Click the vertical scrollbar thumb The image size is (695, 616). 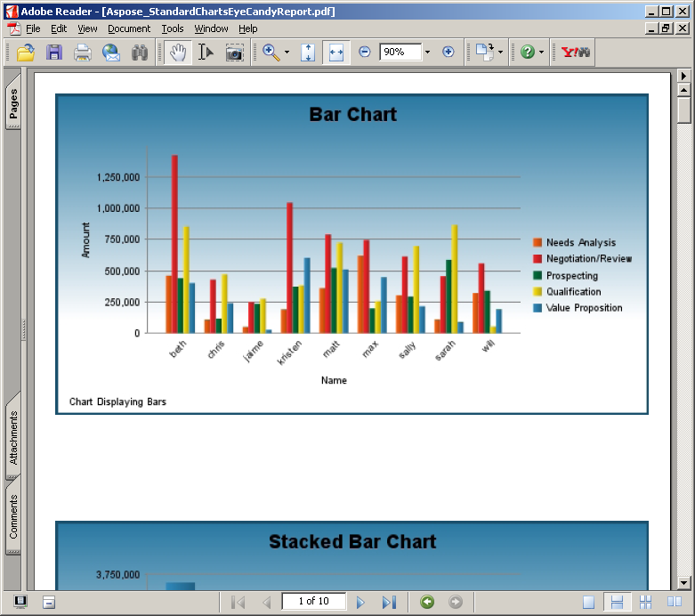683,110
